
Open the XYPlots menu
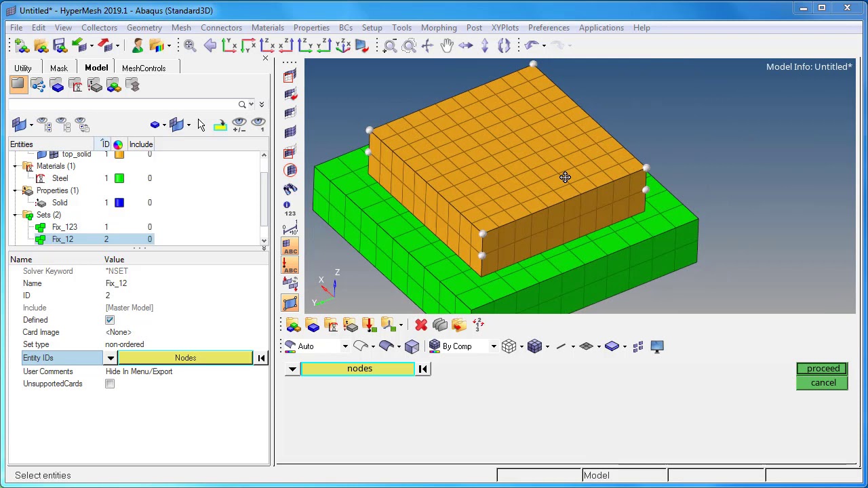505,28
